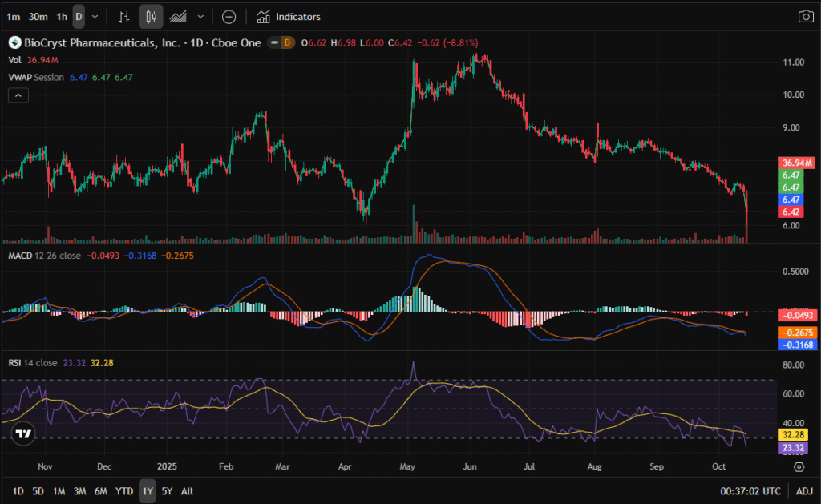Click the TradingView logo in the chart corner
821x504 pixels.
pyautogui.click(x=24, y=433)
